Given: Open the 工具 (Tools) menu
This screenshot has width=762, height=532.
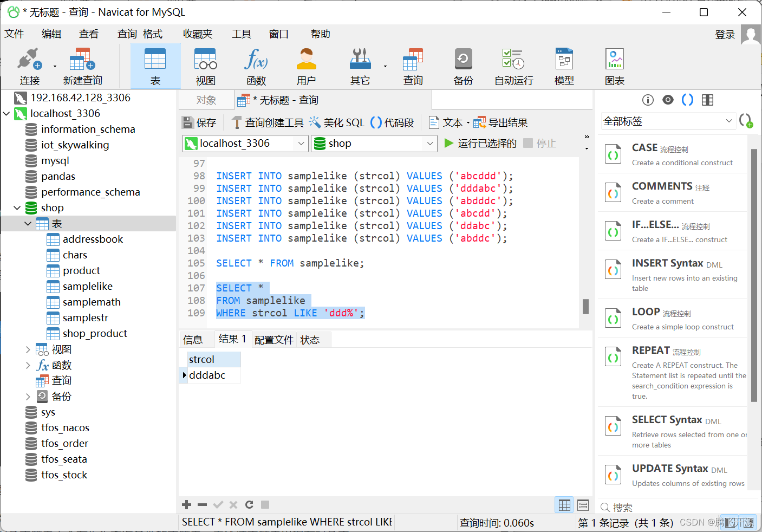Looking at the screenshot, I should tap(242, 34).
